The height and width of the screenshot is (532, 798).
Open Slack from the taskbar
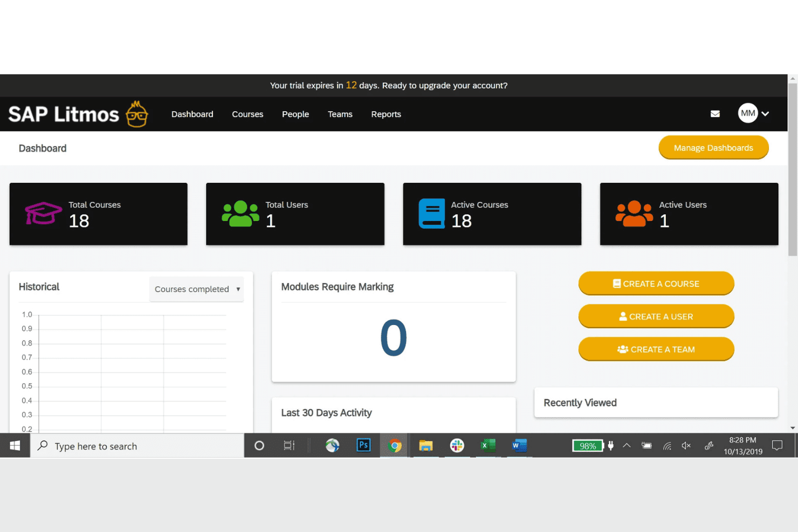click(x=457, y=446)
